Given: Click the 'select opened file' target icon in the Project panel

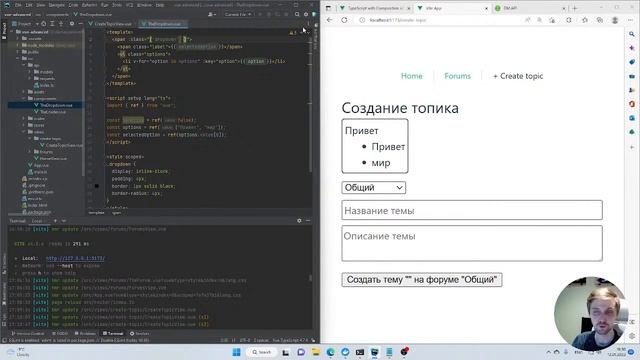Looking at the screenshot, I should pos(43,24).
